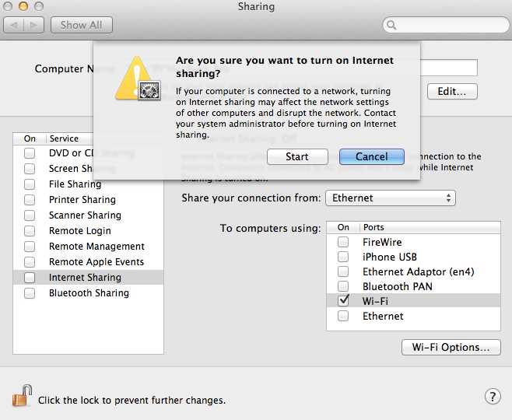Click the Service column header
512x420 pixels.
pos(64,138)
